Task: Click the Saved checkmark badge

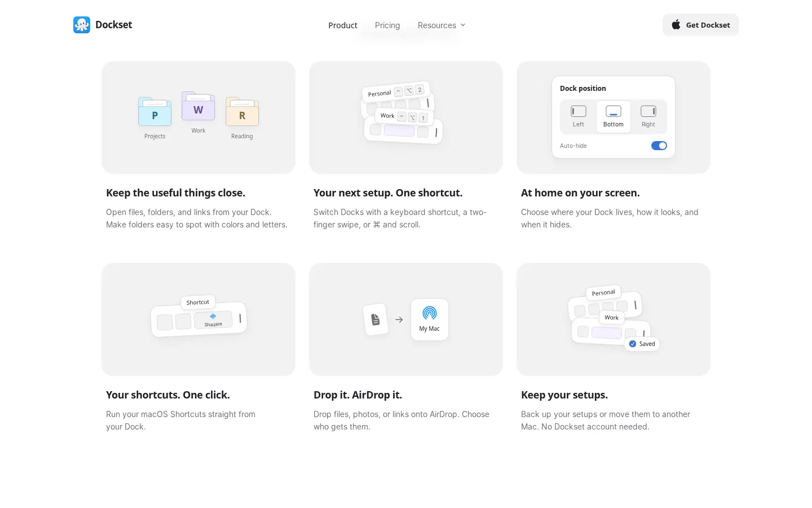Action: pyautogui.click(x=642, y=344)
